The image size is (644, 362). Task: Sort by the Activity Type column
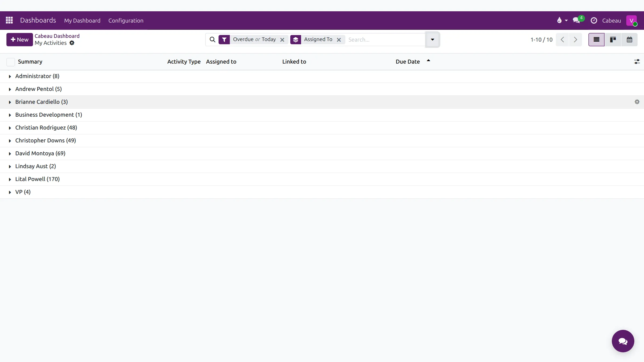184,62
